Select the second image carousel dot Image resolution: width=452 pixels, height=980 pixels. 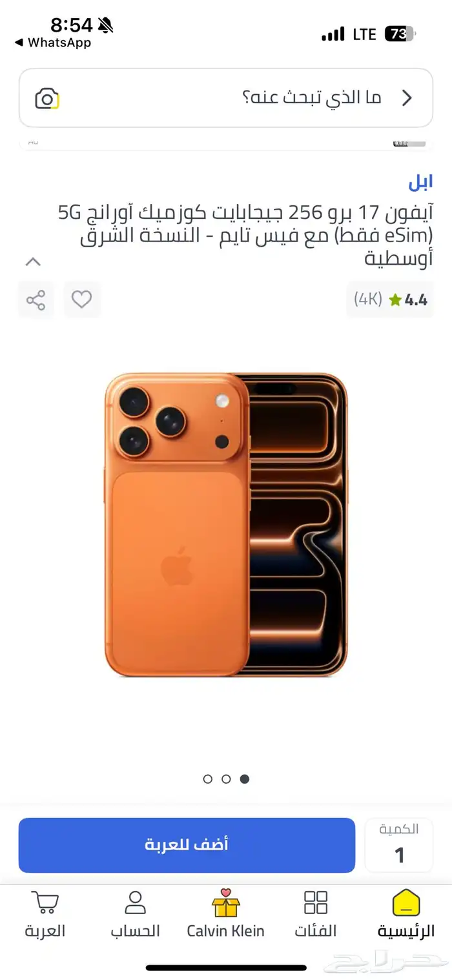click(226, 779)
